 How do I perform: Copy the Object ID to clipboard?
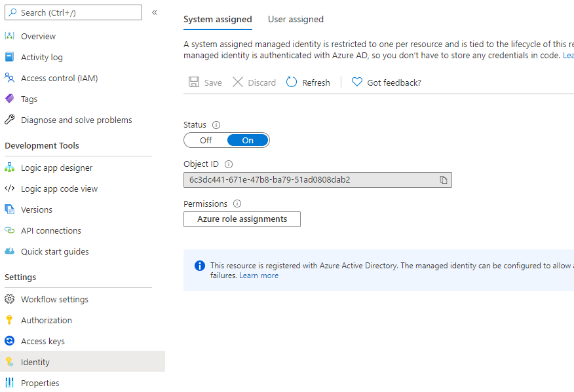[x=444, y=180]
